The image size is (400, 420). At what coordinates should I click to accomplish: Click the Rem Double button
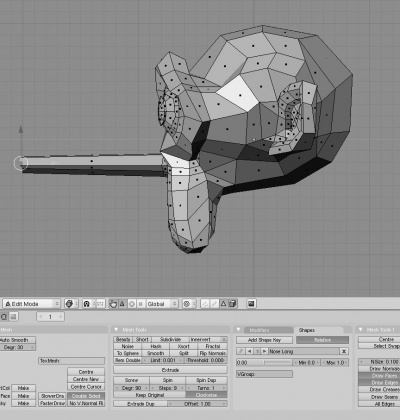click(128, 360)
